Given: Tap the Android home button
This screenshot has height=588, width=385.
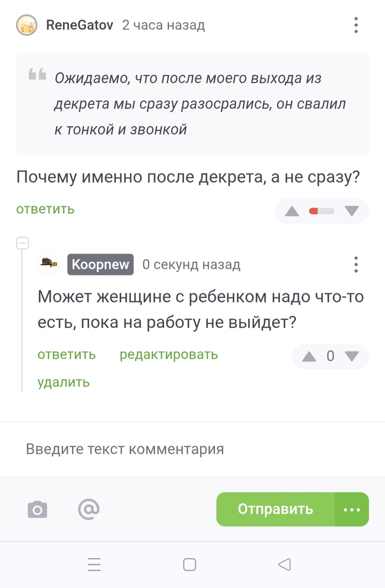Looking at the screenshot, I should tap(189, 564).
